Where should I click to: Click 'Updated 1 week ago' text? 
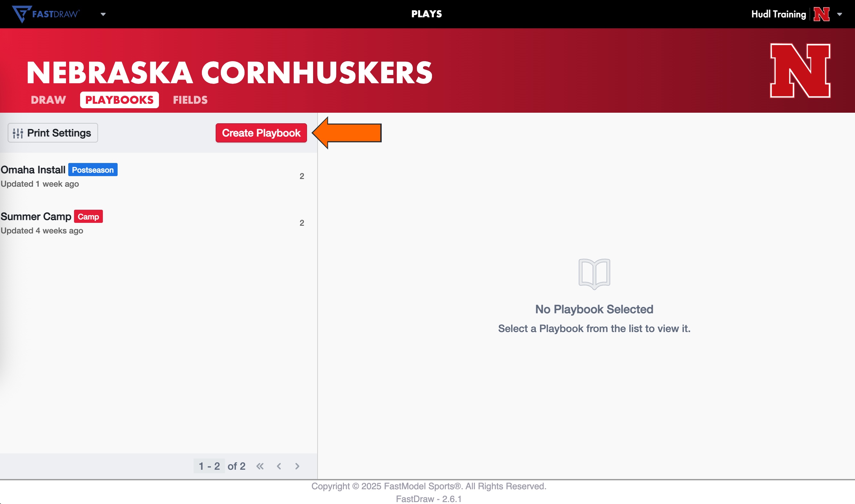click(x=40, y=184)
